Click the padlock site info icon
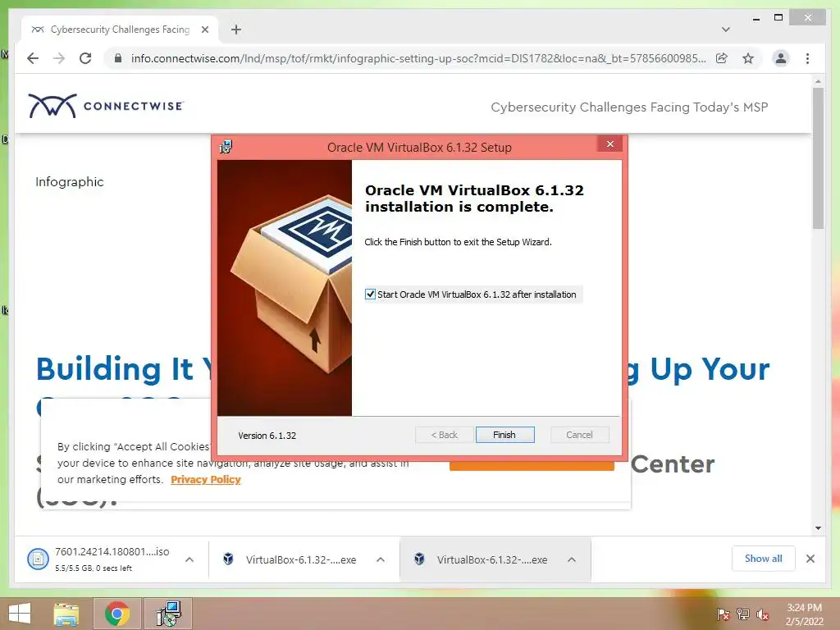This screenshot has height=630, width=840. (118, 58)
